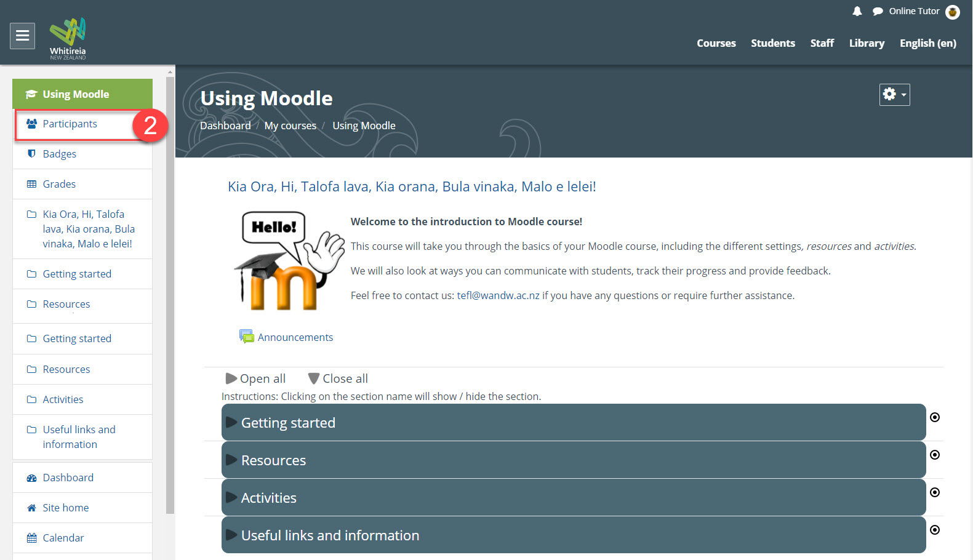Click the Announcements forum icon
This screenshot has width=973, height=560.
click(246, 337)
